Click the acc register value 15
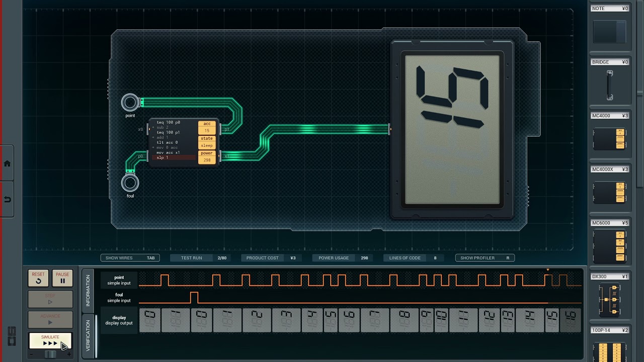This screenshot has height=362, width=644. [x=207, y=131]
